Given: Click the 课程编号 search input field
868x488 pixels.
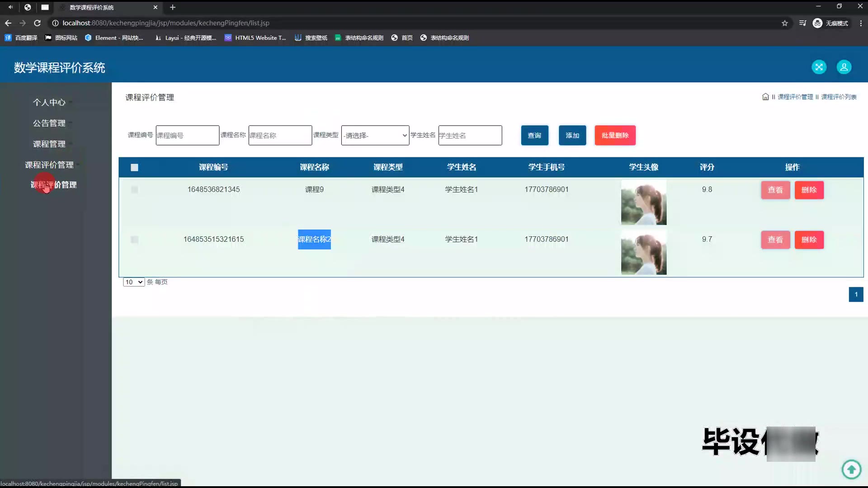Looking at the screenshot, I should click(187, 136).
